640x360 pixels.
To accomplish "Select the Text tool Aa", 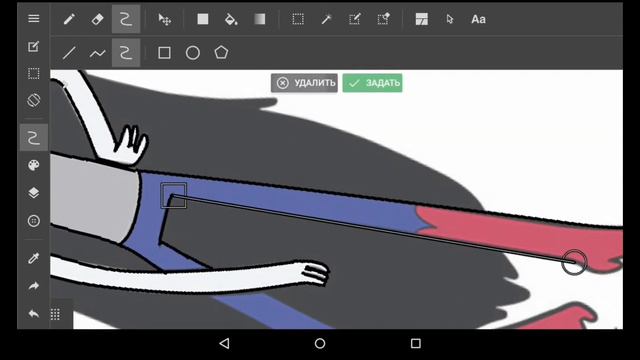I will point(478,19).
